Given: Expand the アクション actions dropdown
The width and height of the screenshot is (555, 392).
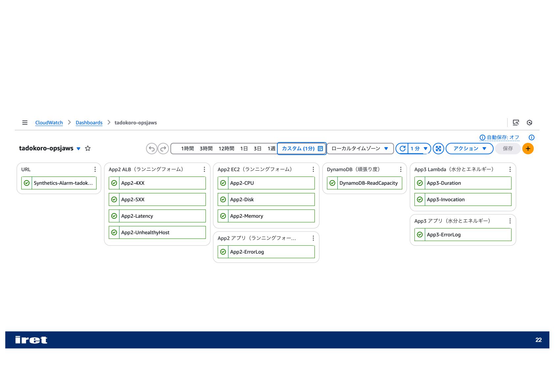Looking at the screenshot, I should pyautogui.click(x=470, y=149).
